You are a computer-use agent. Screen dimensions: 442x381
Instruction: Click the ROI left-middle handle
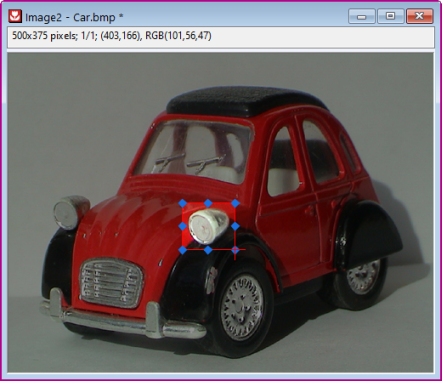tap(183, 226)
